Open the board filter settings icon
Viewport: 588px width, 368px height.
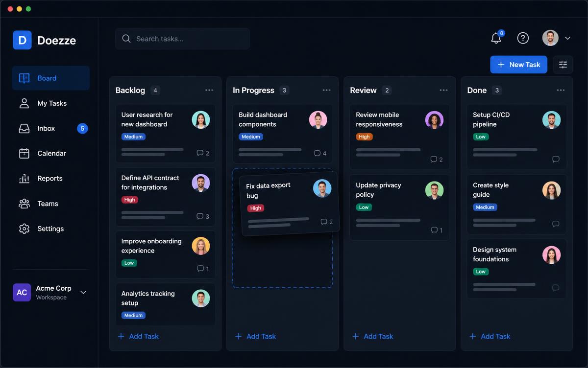[x=563, y=65]
